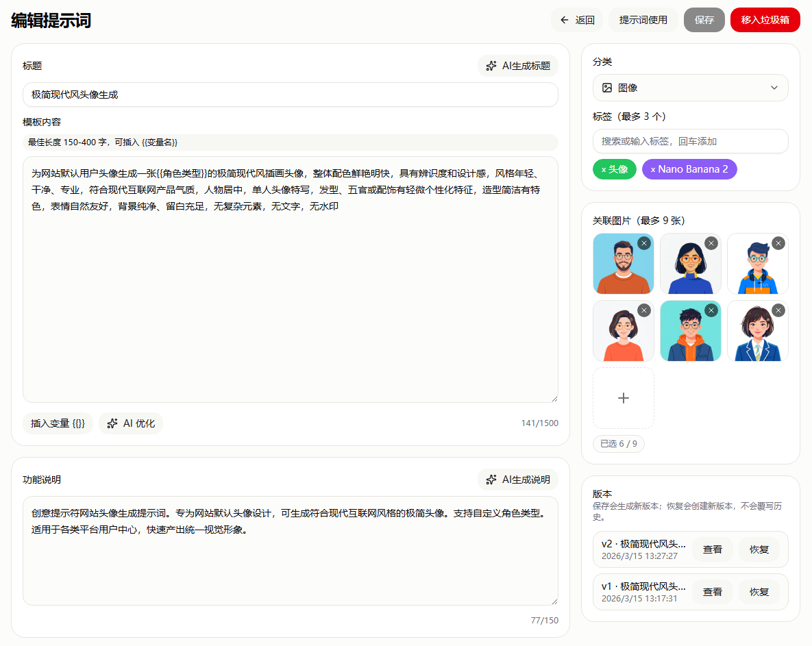
Task: Click 插入变量 {{}} button
Action: pos(58,423)
